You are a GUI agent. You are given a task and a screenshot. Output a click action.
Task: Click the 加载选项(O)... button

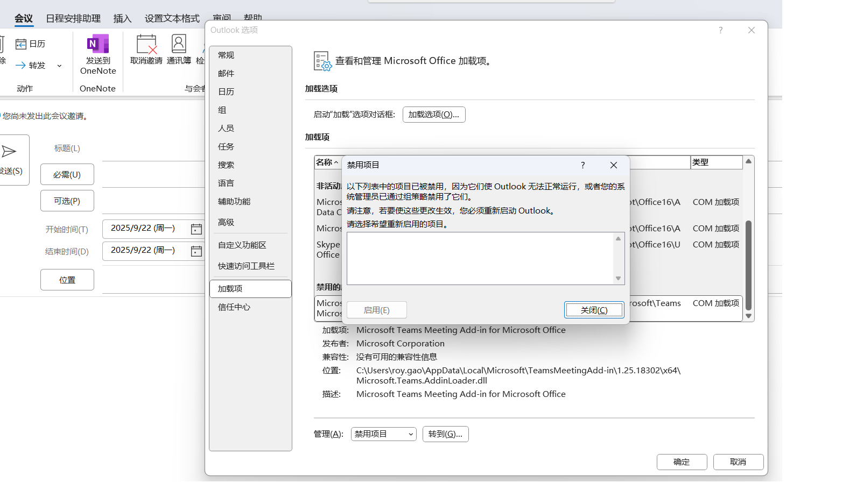click(x=433, y=115)
